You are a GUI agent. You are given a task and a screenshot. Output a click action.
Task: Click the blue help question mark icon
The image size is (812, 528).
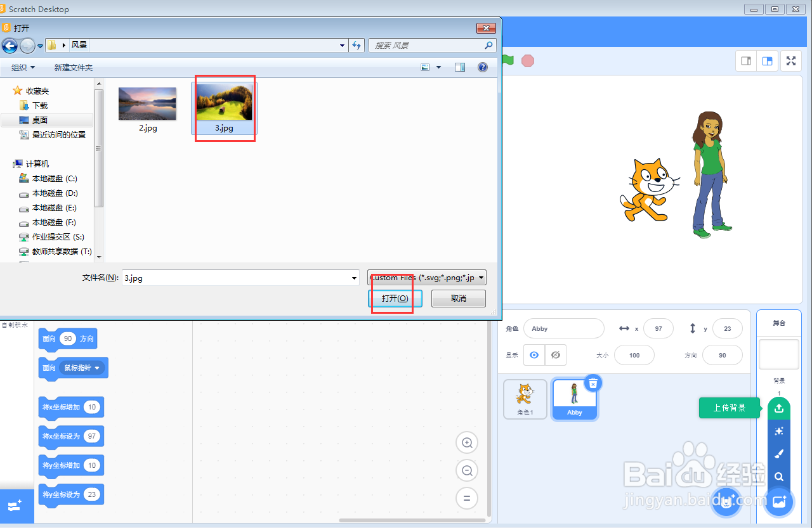483,67
